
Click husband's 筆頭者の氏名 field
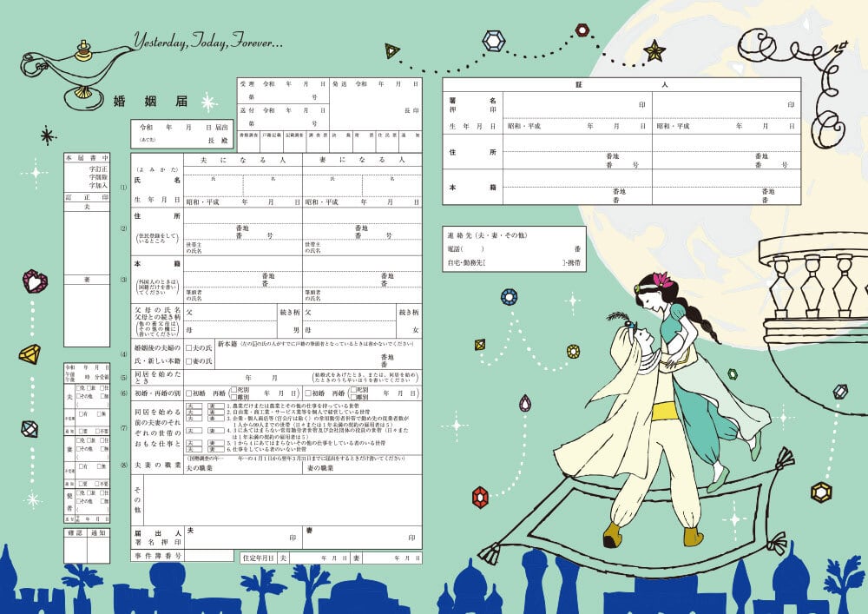(x=243, y=295)
